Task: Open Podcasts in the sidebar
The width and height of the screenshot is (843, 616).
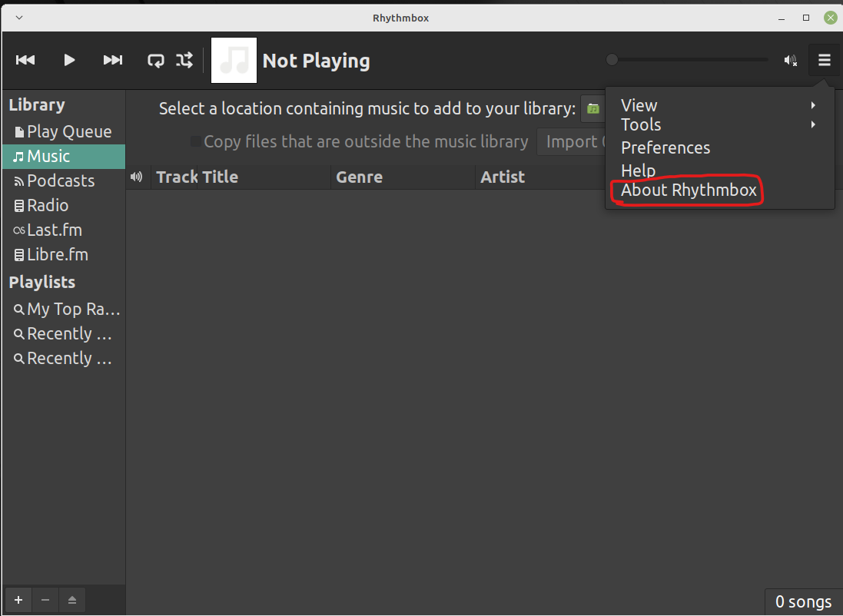Action: [64, 181]
